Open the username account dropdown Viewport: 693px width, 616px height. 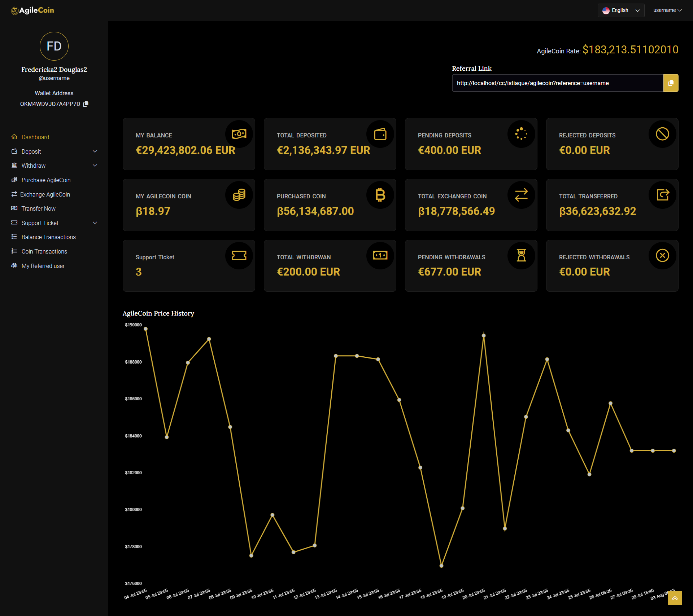point(667,10)
